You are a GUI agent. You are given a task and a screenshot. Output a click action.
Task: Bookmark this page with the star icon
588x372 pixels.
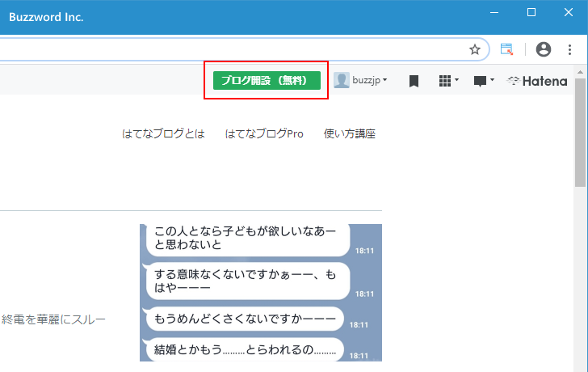click(475, 49)
